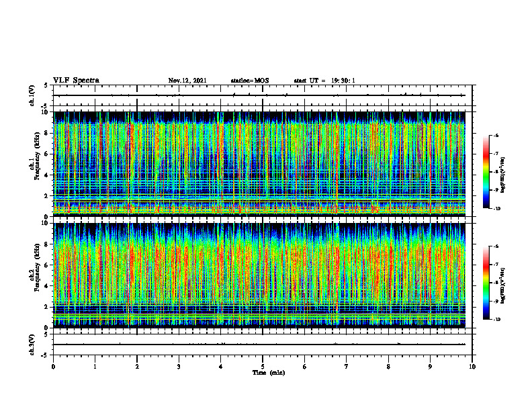This screenshot has width=532, height=411.
Task: Click the "ch.1(V)" waveform axis label
Action: 32,95
